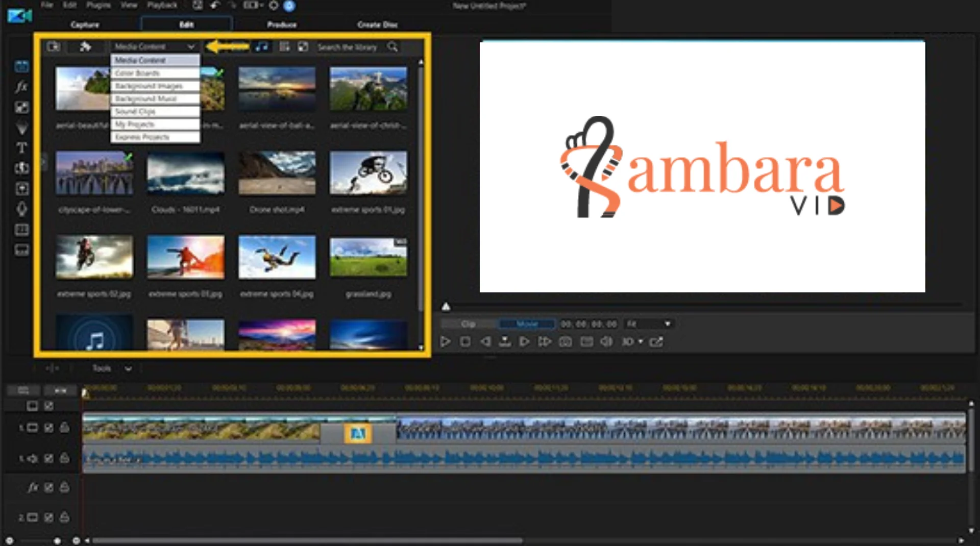Select Express Projects from dropdown list
This screenshot has height=546, width=980.
(155, 137)
